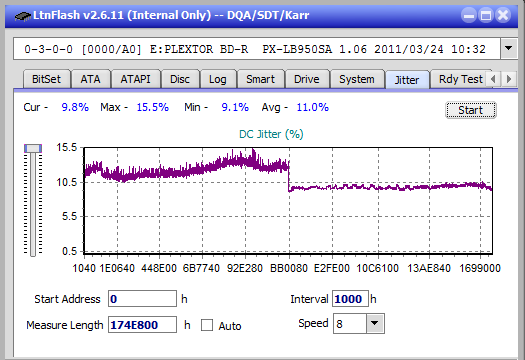The width and height of the screenshot is (525, 360).
Task: Click the Max value 15.5%
Action: [x=153, y=107]
